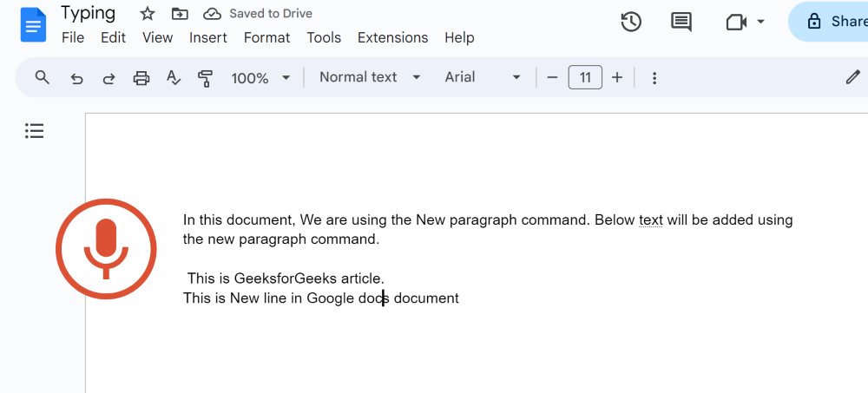This screenshot has height=393, width=868.
Task: Open the comments speech bubble icon
Action: 681,22
